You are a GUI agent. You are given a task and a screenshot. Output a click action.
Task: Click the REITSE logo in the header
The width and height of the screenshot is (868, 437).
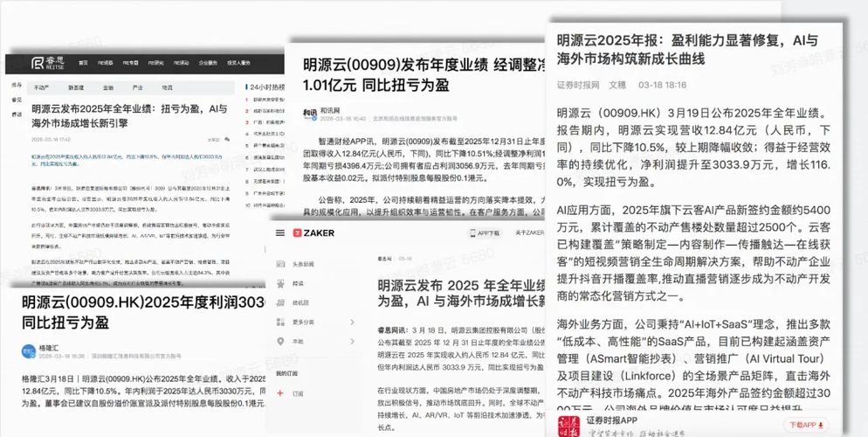click(46, 63)
